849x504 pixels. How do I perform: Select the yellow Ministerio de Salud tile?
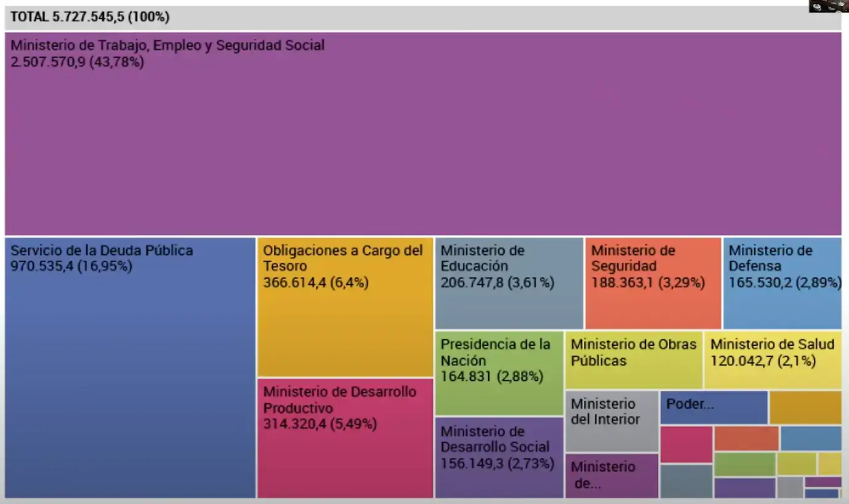tap(773, 360)
